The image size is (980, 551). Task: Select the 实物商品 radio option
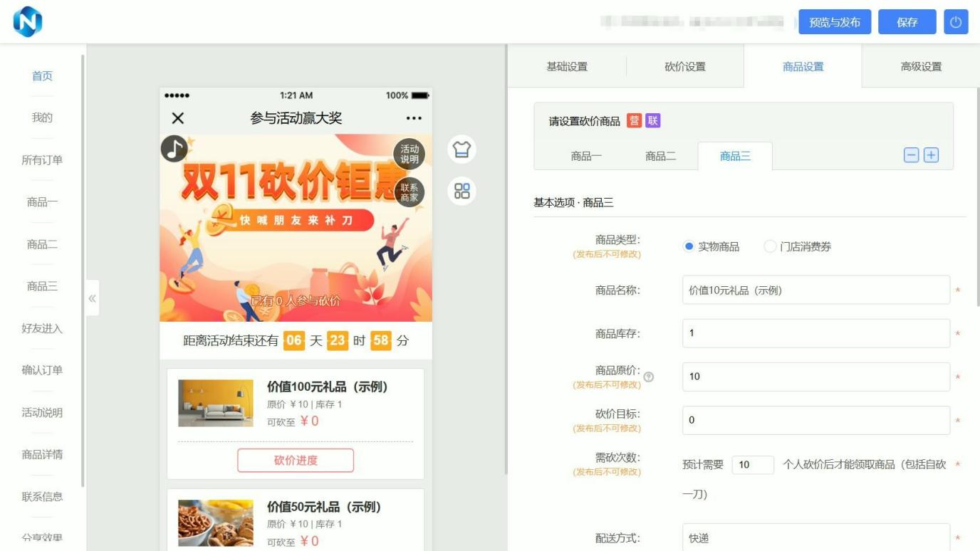[x=689, y=246]
